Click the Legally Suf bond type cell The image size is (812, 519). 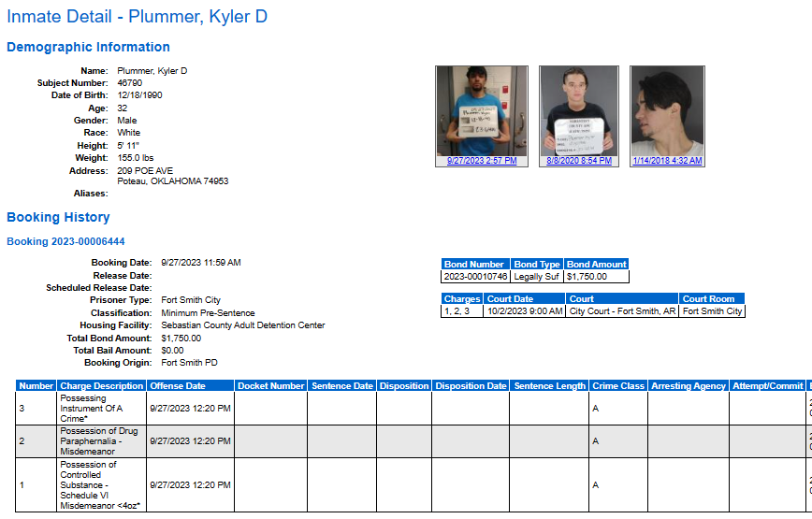[537, 277]
